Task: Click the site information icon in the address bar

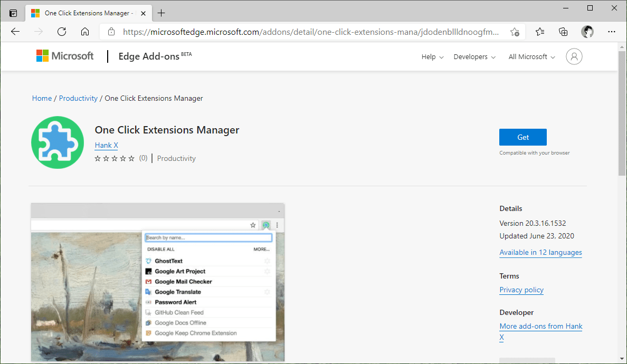Action: (x=111, y=31)
